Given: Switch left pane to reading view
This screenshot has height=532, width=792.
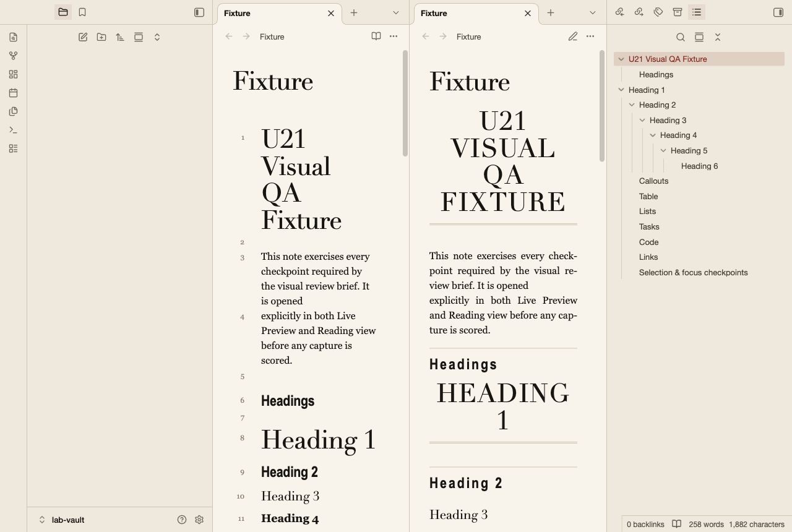Looking at the screenshot, I should point(376,36).
